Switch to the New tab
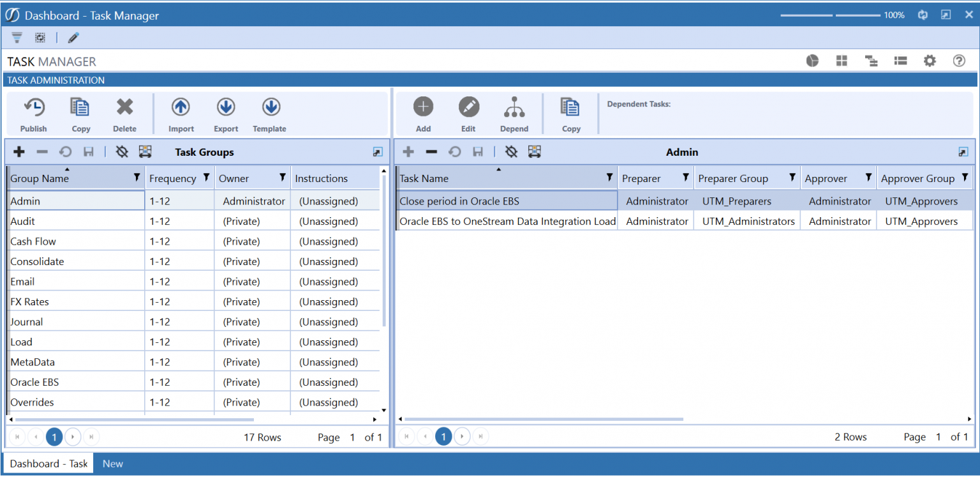 click(112, 463)
